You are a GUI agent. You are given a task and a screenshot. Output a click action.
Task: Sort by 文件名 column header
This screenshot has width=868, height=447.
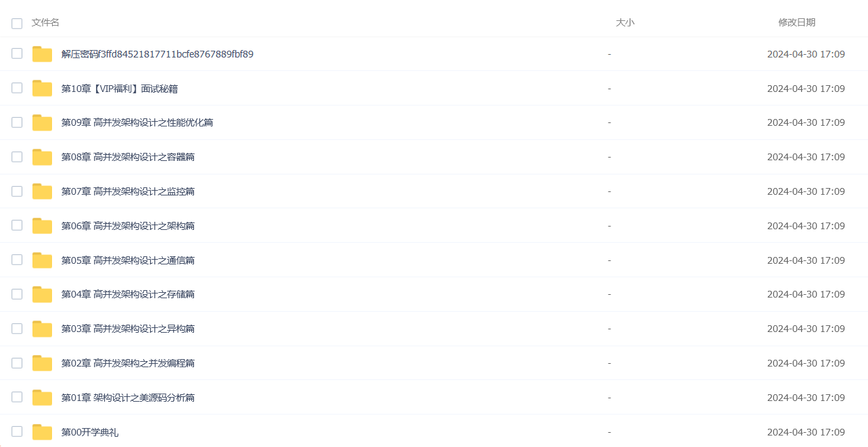[45, 22]
